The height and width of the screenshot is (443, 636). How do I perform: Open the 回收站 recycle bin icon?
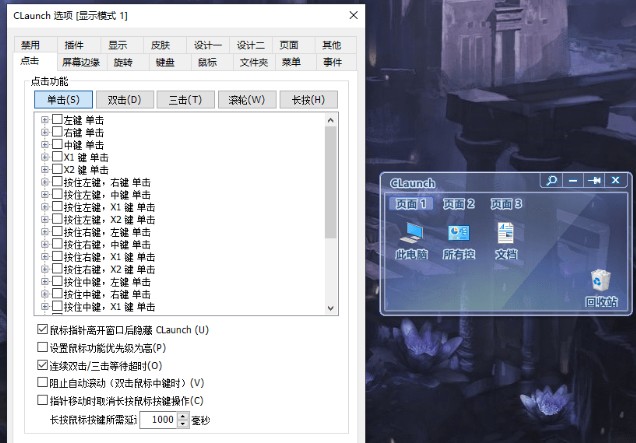(x=601, y=280)
